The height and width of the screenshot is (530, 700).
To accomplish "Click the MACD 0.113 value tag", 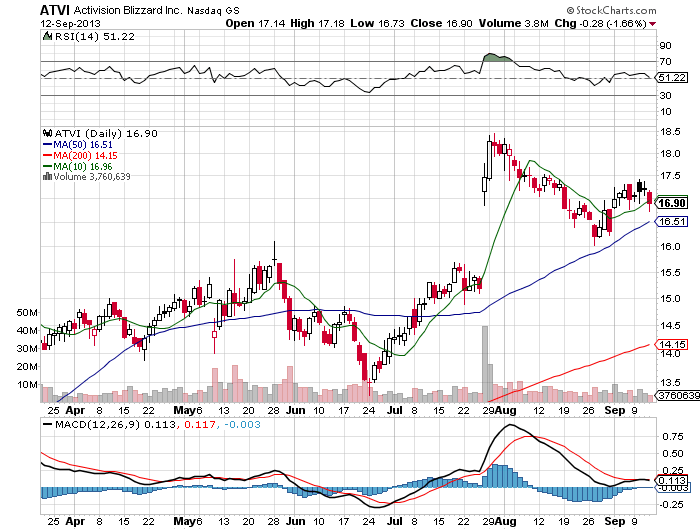I will point(671,480).
